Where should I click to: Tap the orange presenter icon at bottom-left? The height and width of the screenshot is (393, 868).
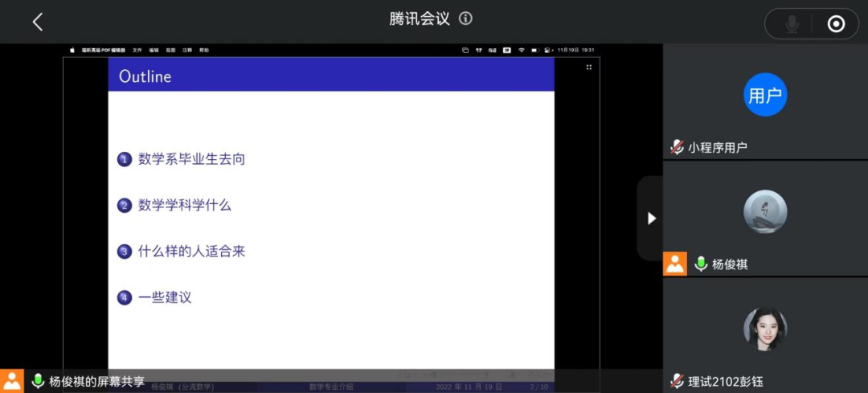coord(11,381)
